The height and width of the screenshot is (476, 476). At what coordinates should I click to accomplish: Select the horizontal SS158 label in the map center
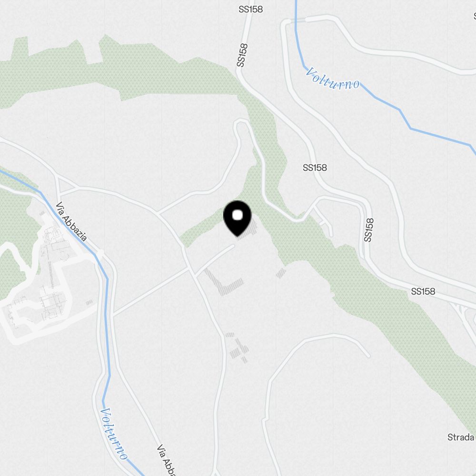coord(315,168)
